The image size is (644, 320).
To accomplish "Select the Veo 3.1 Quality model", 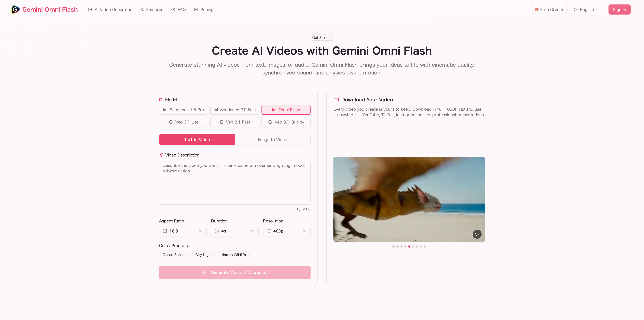I will point(286,122).
